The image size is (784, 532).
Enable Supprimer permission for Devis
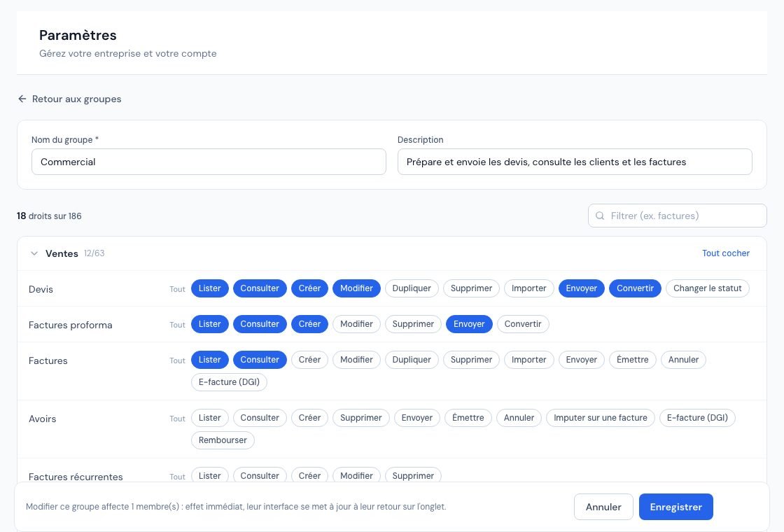[x=471, y=288]
